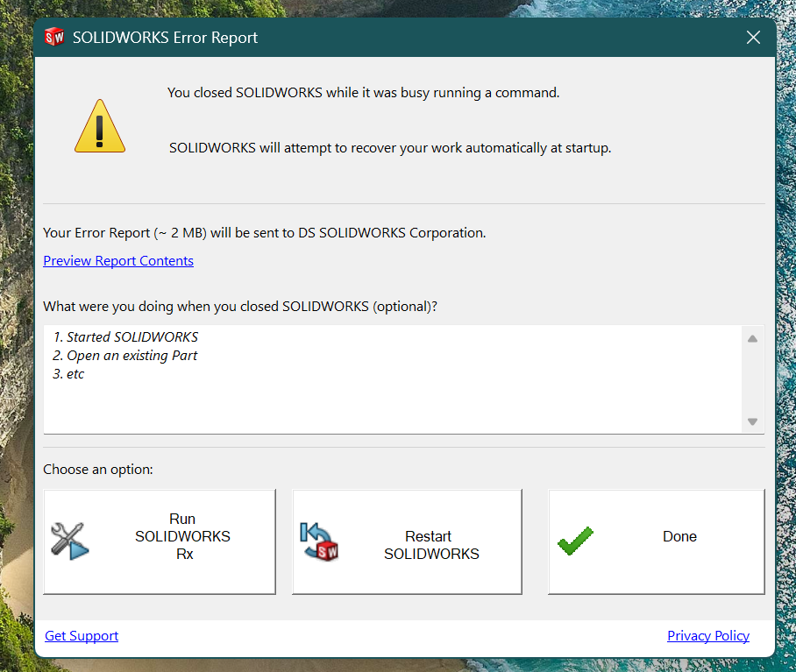The height and width of the screenshot is (672, 796).
Task: Run SOLIDWORKS Rx
Action: click(160, 541)
